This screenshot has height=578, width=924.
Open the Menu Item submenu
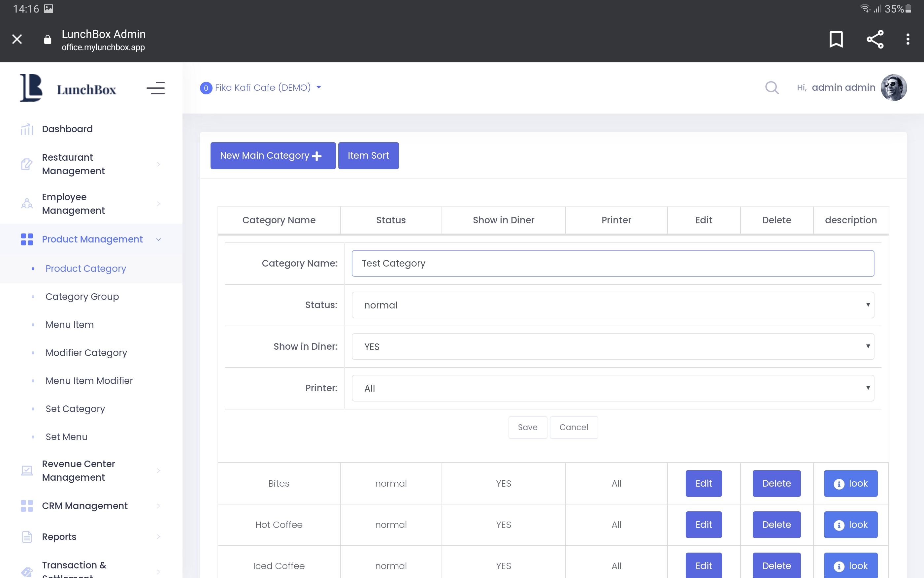[x=70, y=325]
